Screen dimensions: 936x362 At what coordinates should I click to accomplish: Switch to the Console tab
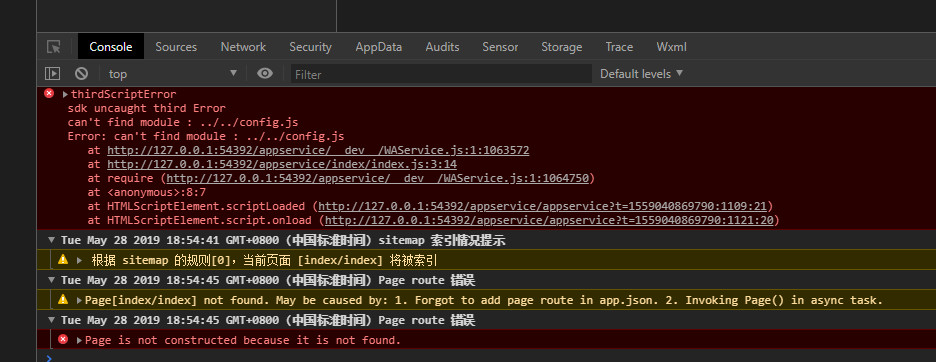tap(111, 47)
